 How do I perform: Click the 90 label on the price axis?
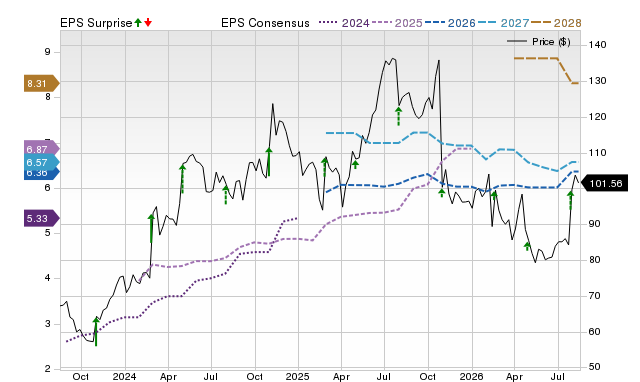pos(594,224)
